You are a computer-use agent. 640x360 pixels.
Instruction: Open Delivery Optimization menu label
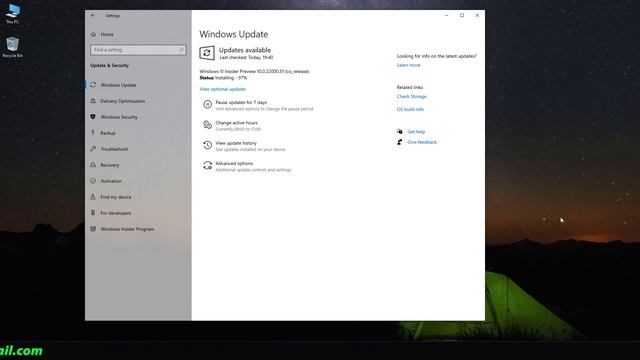pyautogui.click(x=122, y=101)
